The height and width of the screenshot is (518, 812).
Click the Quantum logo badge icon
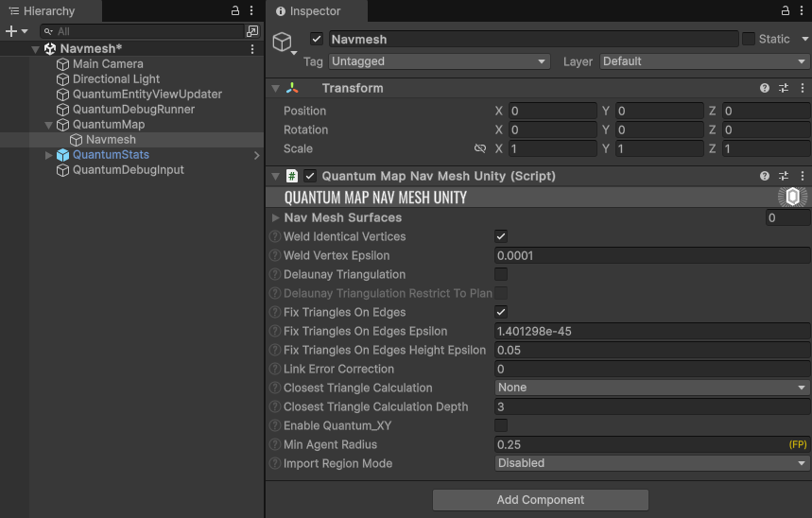(x=792, y=197)
